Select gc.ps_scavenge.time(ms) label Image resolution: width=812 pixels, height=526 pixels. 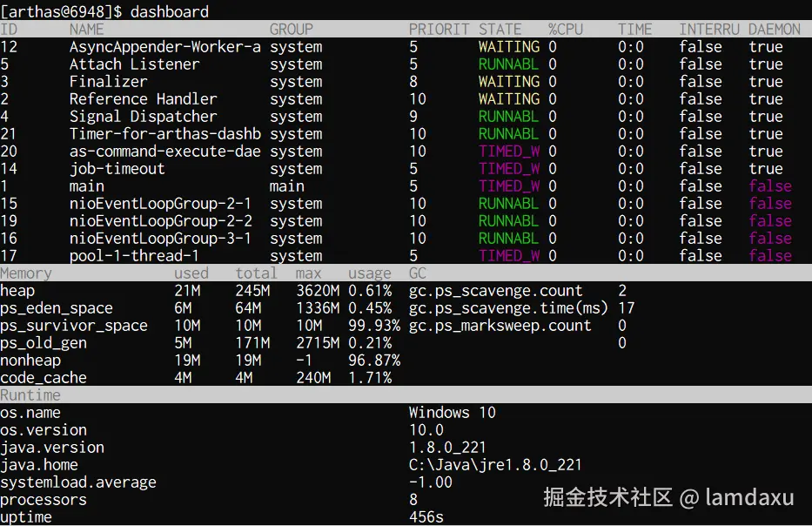(x=508, y=308)
